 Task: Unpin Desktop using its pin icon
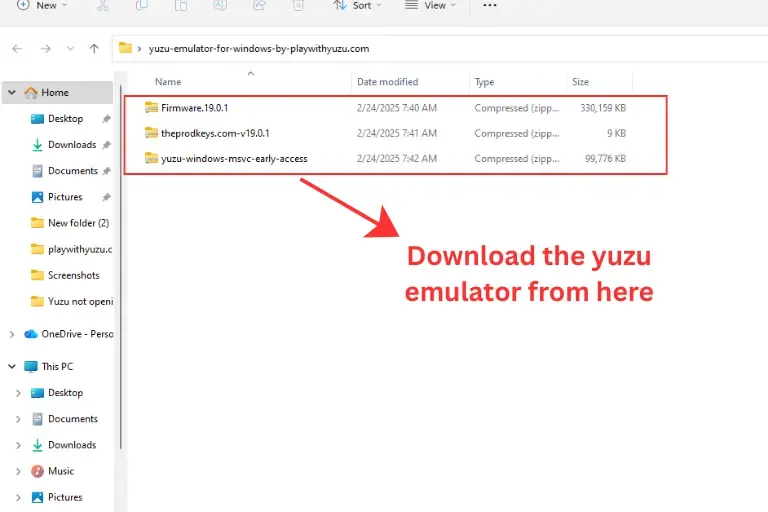[x=106, y=119]
